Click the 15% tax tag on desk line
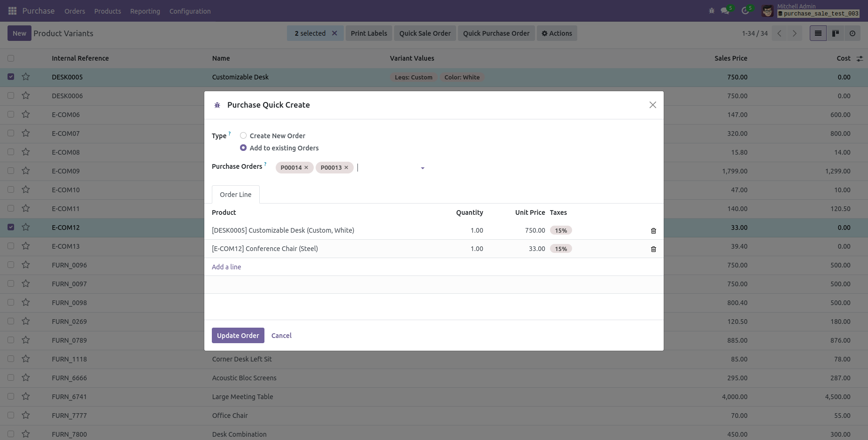868x440 pixels. [561, 230]
